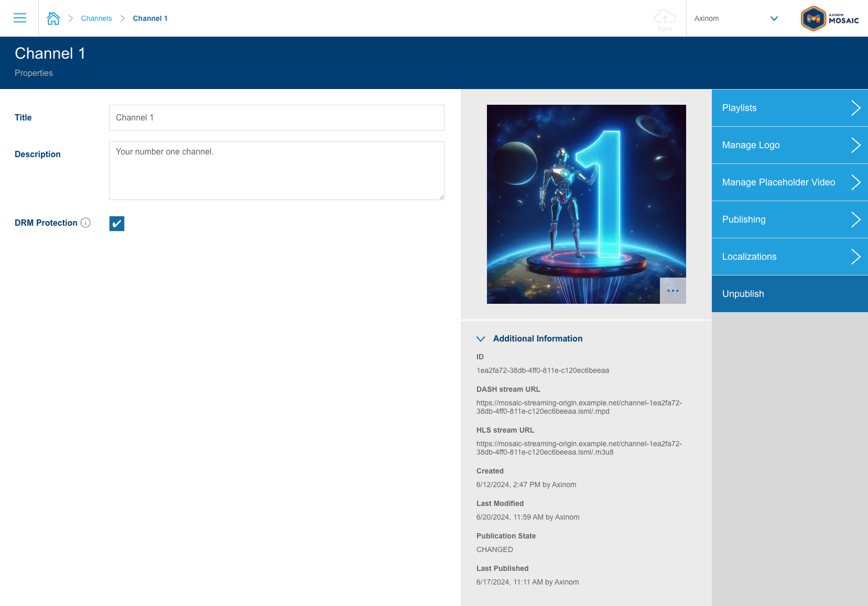Click the arrow icon beside Localizations

point(855,257)
